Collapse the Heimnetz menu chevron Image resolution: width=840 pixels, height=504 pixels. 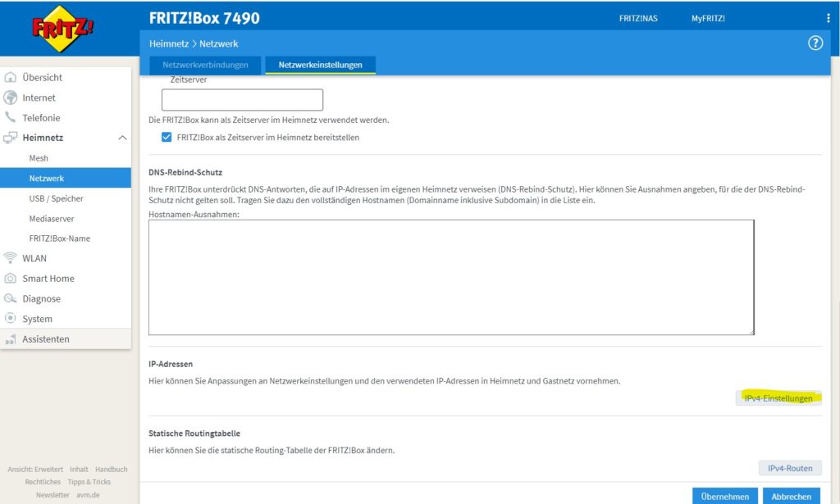tap(122, 138)
